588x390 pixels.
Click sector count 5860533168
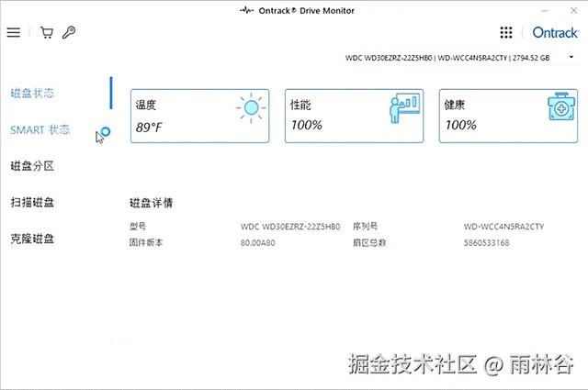486,243
